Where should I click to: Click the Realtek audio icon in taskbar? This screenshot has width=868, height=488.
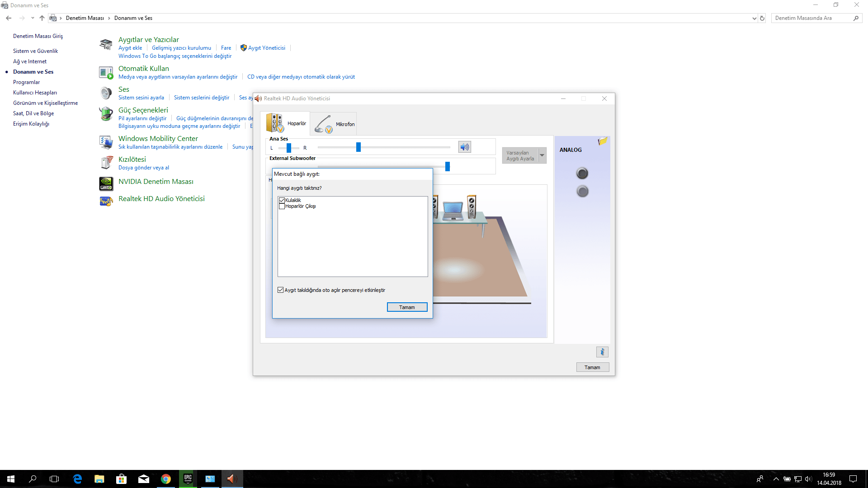pos(232,479)
